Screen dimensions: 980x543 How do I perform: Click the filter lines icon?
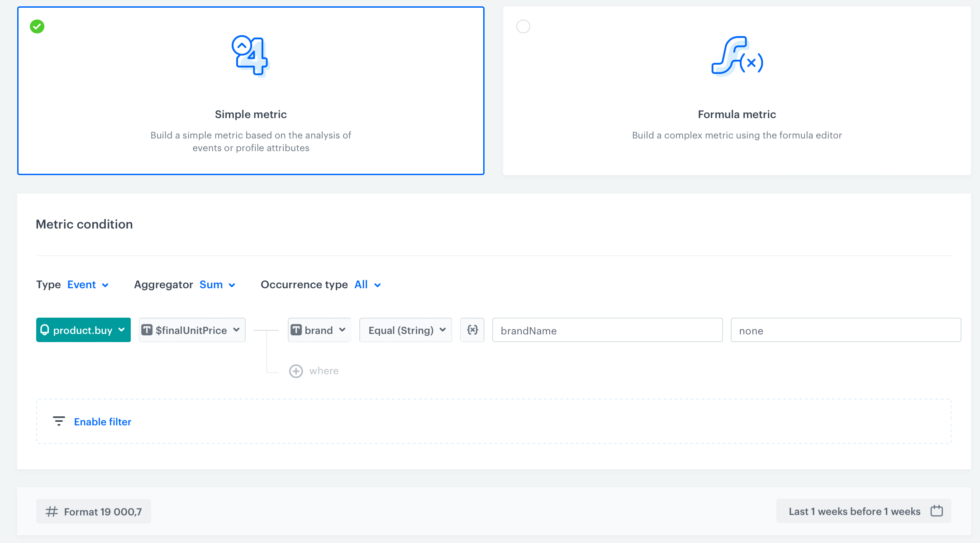[59, 421]
